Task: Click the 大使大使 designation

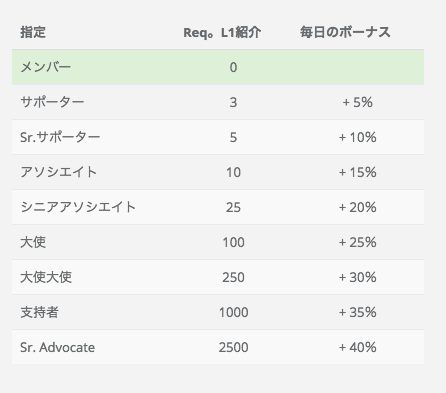Action: click(46, 277)
